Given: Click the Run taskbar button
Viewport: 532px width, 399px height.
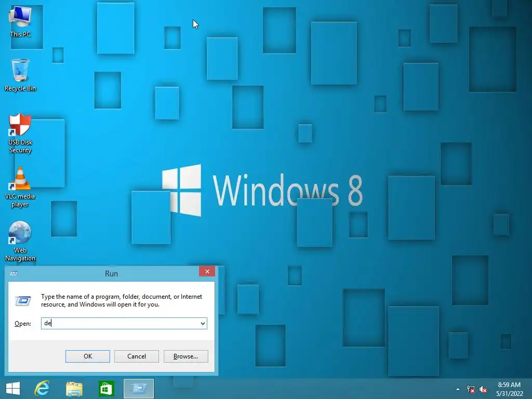Looking at the screenshot, I should (x=138, y=389).
